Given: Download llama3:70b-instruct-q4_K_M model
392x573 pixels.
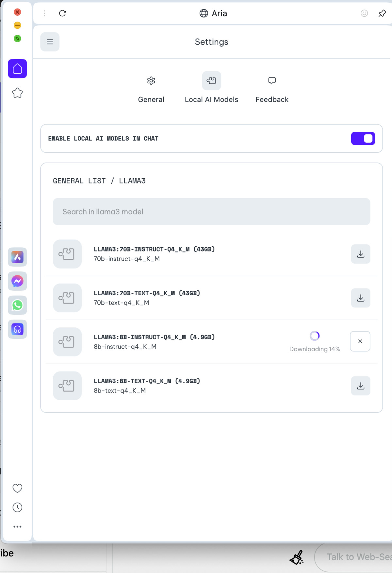Looking at the screenshot, I should (x=361, y=254).
